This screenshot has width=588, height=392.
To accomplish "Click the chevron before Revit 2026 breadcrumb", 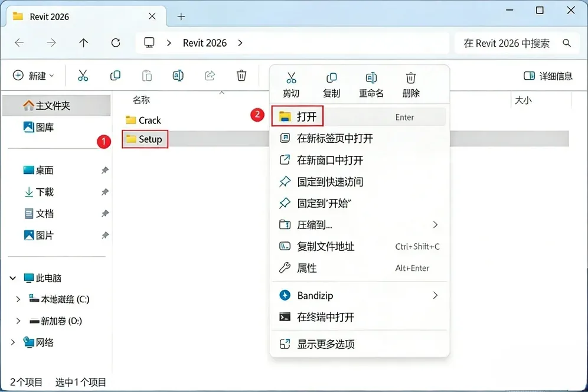I will (x=169, y=43).
